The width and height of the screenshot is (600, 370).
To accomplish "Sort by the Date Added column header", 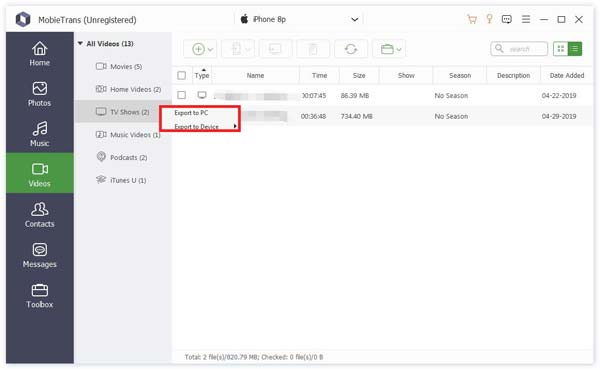I will (x=567, y=75).
